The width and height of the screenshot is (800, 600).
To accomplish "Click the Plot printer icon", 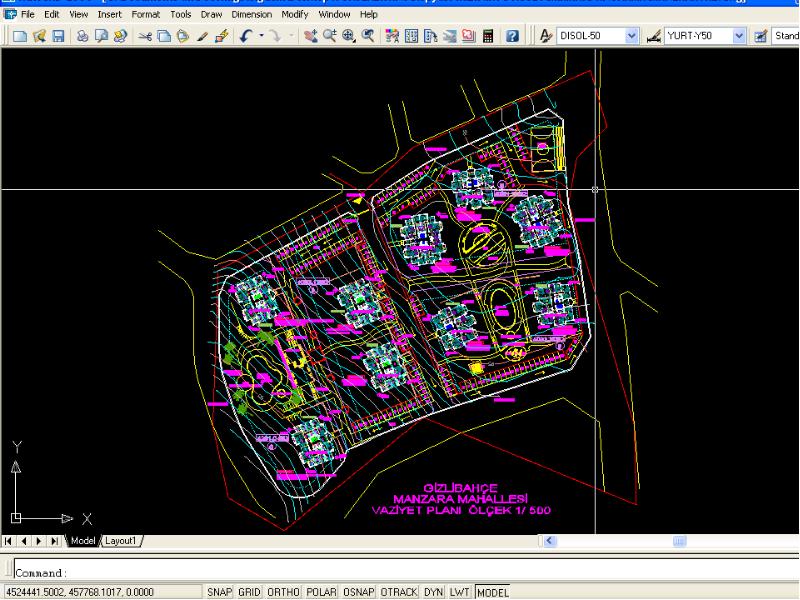I will click(x=82, y=36).
